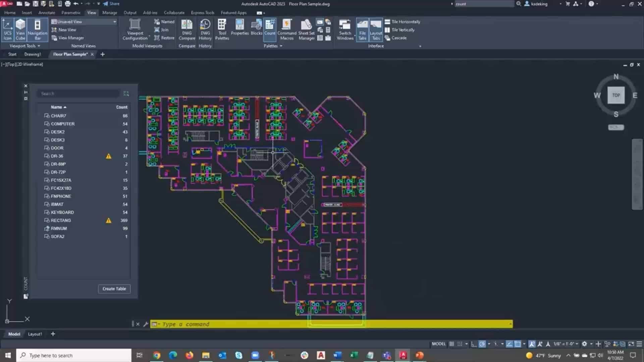Toggle polar tracking in status bar
Image resolution: width=644 pixels, height=362 pixels.
[x=482, y=344]
